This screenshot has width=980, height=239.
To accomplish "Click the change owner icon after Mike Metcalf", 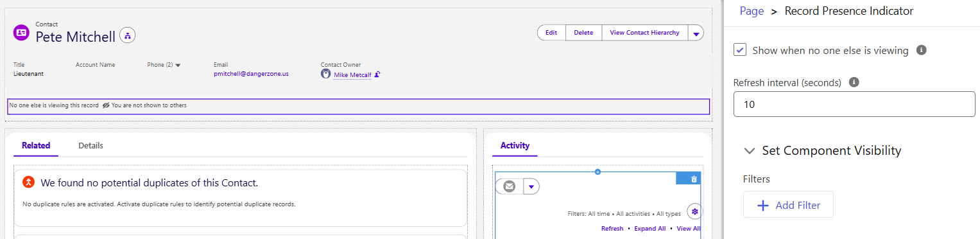I will pyautogui.click(x=377, y=75).
